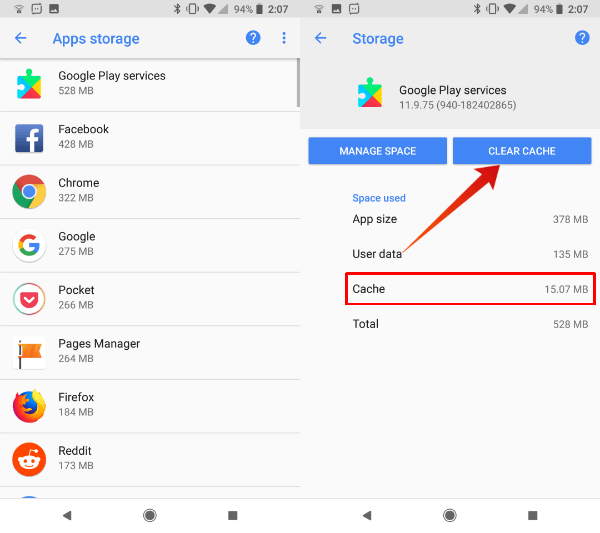
Task: Tap the 2:07 clock in the left status bar
Action: click(x=278, y=9)
